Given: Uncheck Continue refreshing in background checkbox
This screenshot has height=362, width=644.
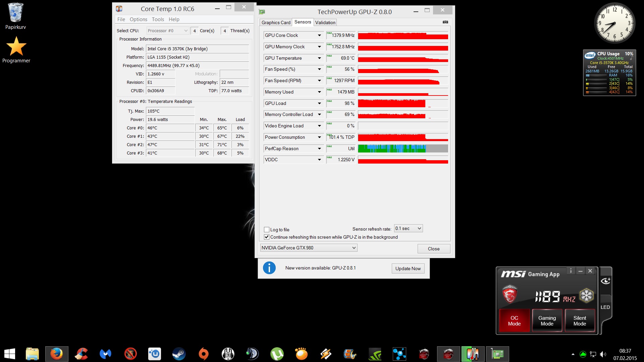Looking at the screenshot, I should tap(267, 237).
